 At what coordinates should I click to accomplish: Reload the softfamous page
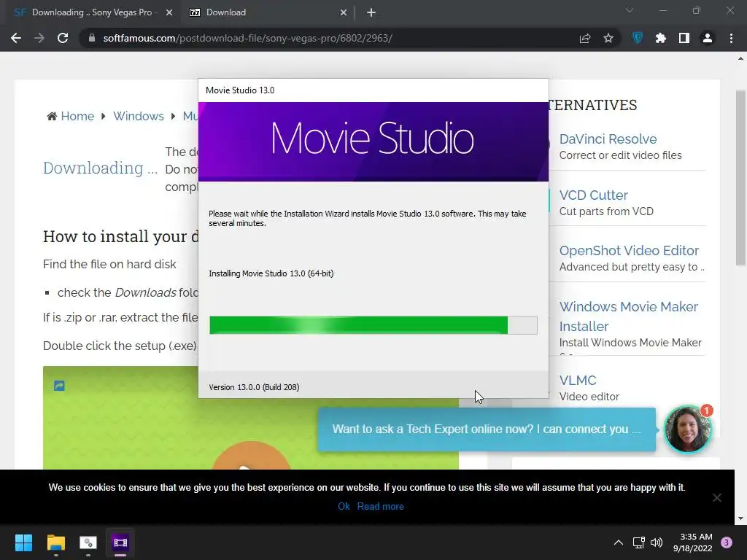(x=63, y=38)
